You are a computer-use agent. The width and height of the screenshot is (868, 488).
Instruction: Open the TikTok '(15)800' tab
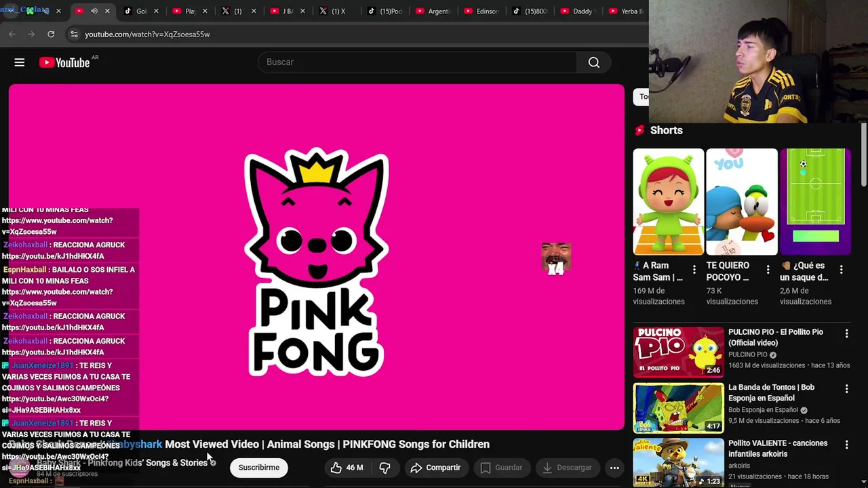(532, 11)
